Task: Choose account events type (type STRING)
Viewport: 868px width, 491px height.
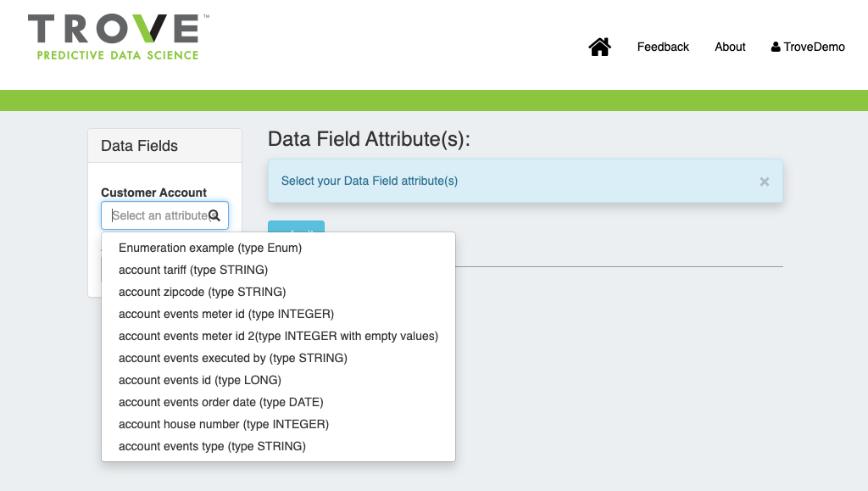Action: (x=212, y=446)
